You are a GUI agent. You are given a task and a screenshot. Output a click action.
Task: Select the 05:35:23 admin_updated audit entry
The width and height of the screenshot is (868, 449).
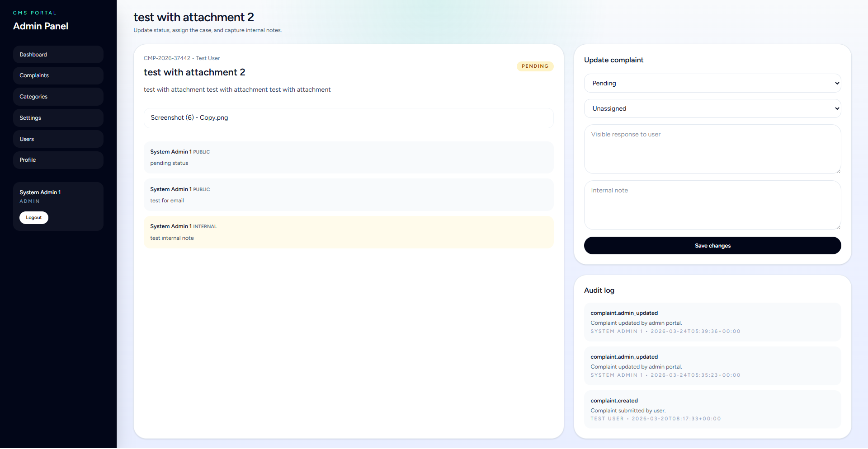[712, 365]
